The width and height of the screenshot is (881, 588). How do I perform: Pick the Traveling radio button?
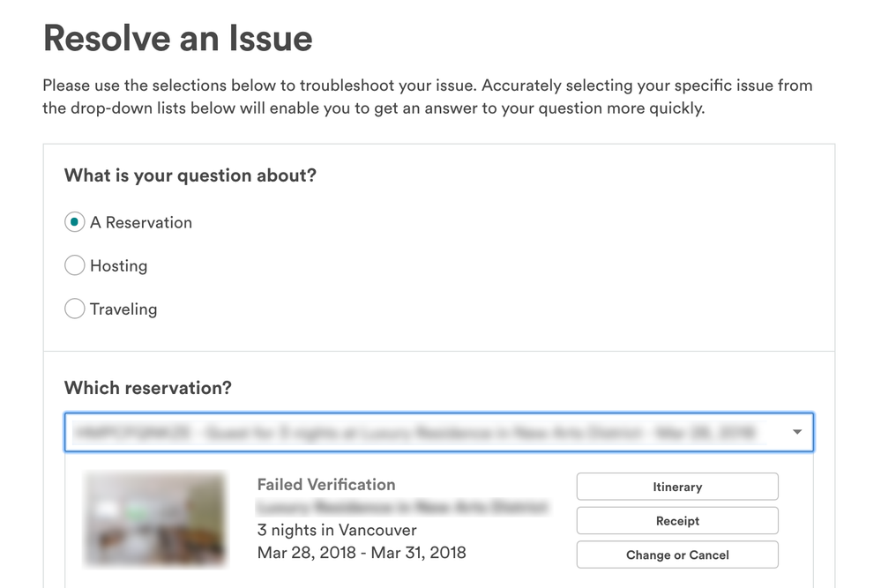point(75,309)
